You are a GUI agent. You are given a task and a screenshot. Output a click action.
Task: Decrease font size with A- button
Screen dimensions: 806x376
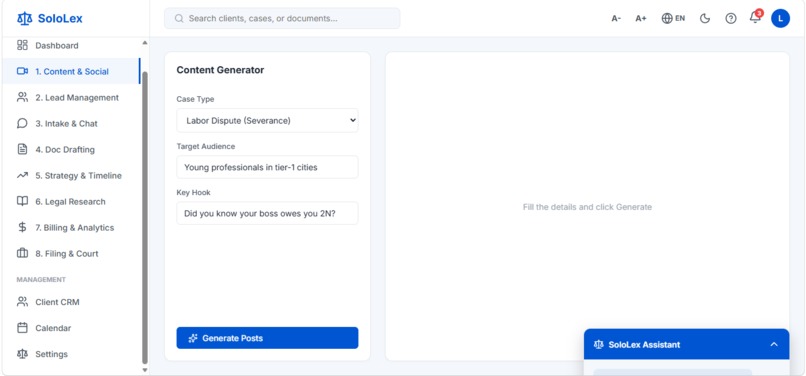616,19
